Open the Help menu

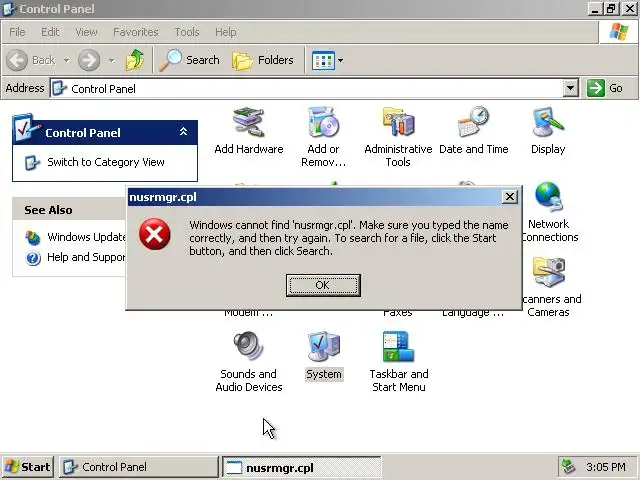click(x=225, y=32)
